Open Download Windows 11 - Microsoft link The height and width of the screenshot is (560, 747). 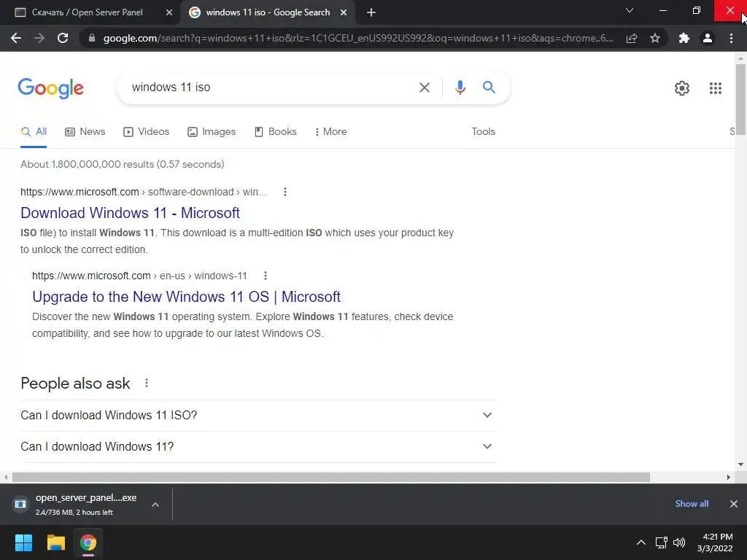point(130,213)
